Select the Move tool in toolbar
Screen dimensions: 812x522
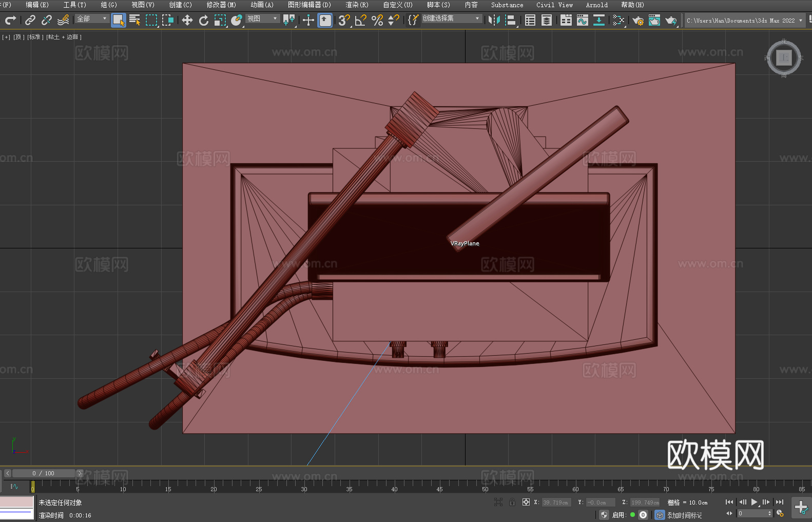pyautogui.click(x=187, y=20)
